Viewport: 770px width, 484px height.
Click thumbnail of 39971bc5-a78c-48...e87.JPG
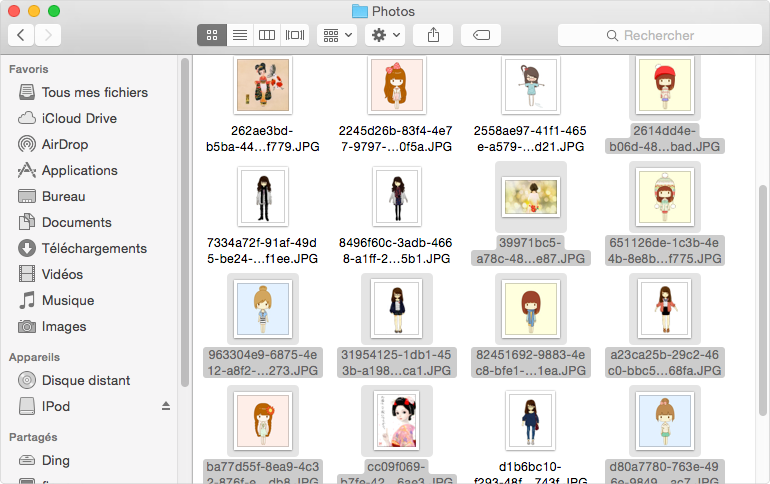pyautogui.click(x=531, y=197)
